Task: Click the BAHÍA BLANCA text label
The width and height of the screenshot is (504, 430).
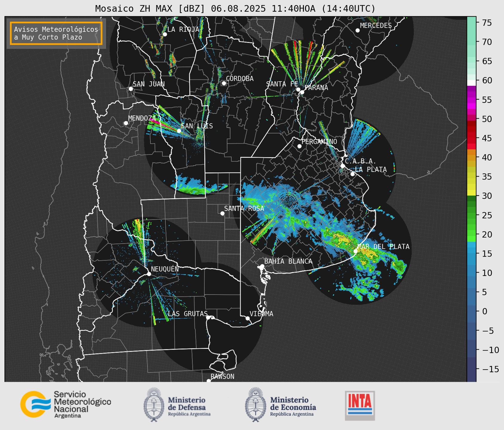Action: click(x=288, y=261)
